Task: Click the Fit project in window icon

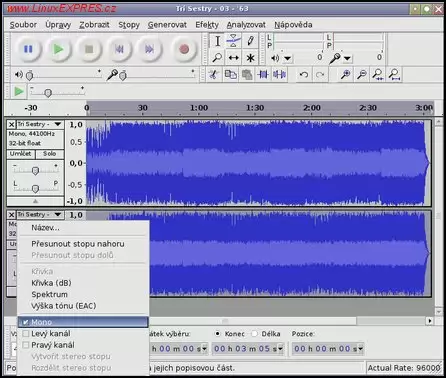Action: [x=394, y=74]
